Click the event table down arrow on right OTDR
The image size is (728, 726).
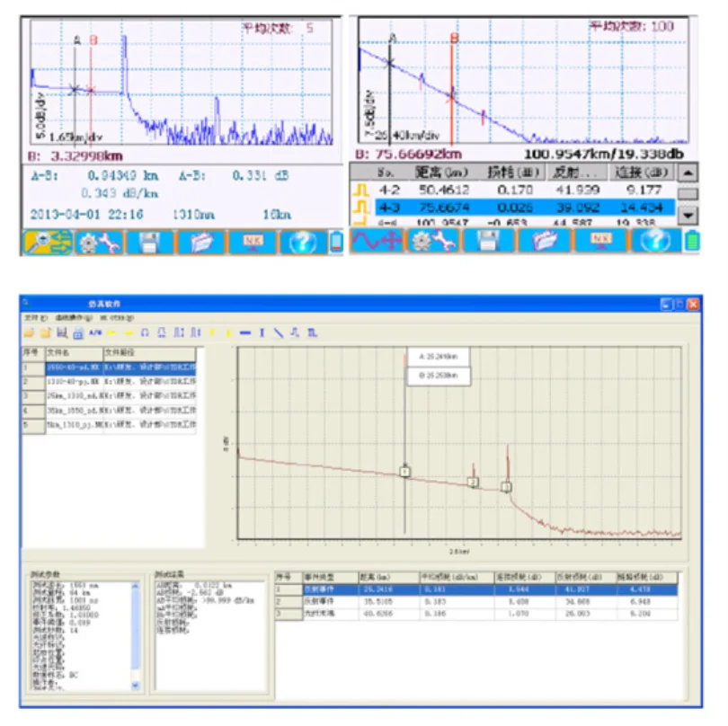(x=688, y=216)
